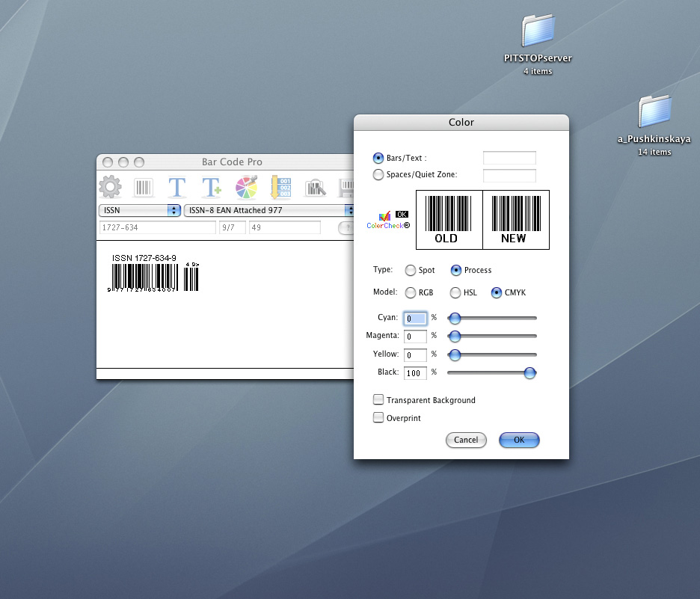The width and height of the screenshot is (700, 599).
Task: Click the Bars/Text color swatch
Action: tap(509, 158)
